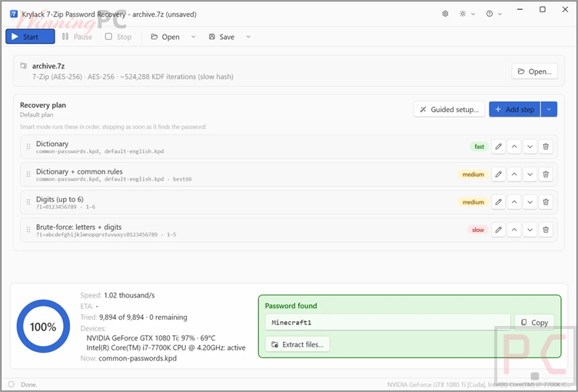Image resolution: width=578 pixels, height=392 pixels.
Task: Click the Open... button for archive.7z
Action: pyautogui.click(x=534, y=71)
